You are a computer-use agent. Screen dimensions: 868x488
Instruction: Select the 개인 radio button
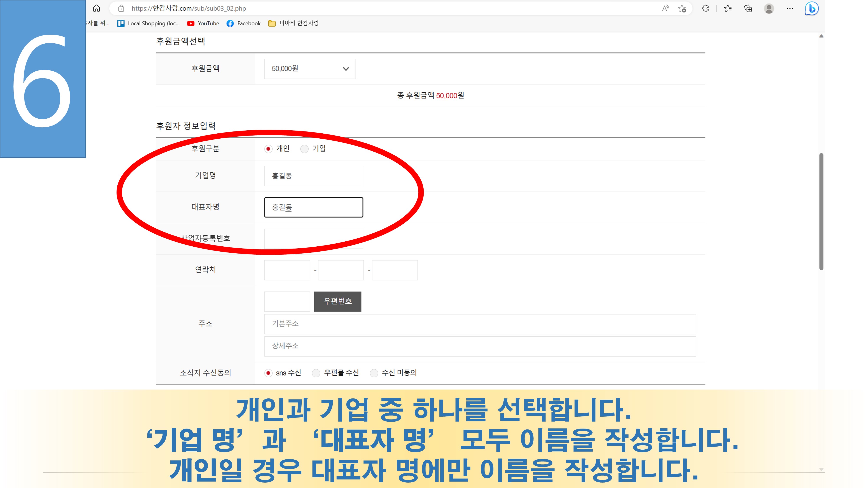tap(268, 149)
